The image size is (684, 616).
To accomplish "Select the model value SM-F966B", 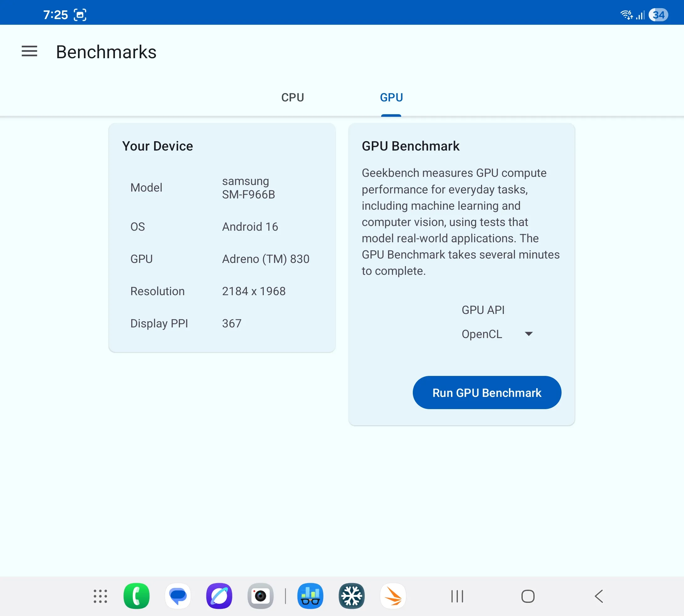I will coord(249,195).
